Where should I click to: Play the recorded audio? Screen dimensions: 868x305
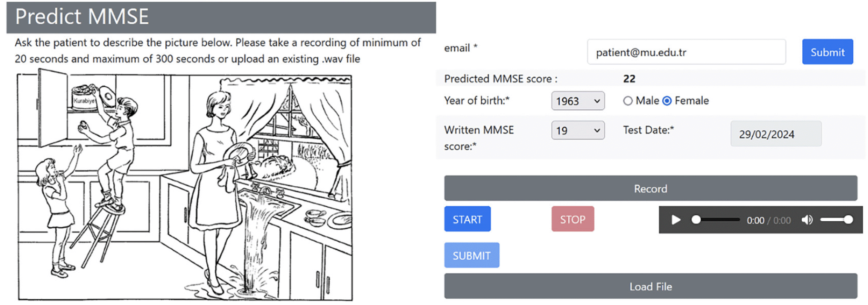(676, 220)
